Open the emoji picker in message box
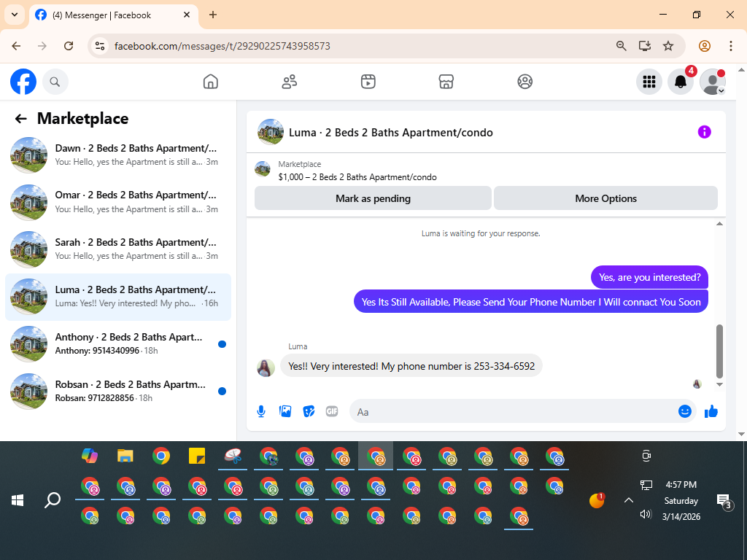This screenshot has width=747, height=560. coord(684,411)
